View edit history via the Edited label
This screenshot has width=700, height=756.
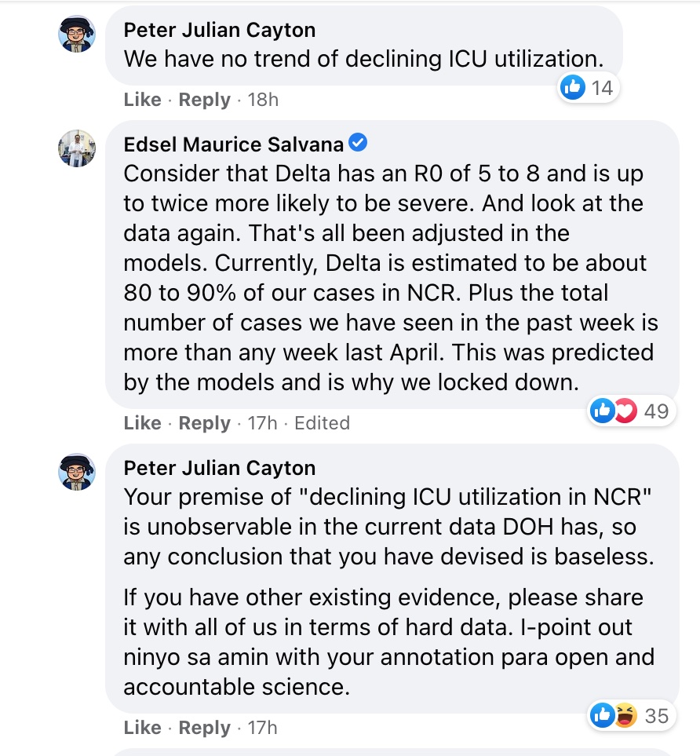[322, 423]
